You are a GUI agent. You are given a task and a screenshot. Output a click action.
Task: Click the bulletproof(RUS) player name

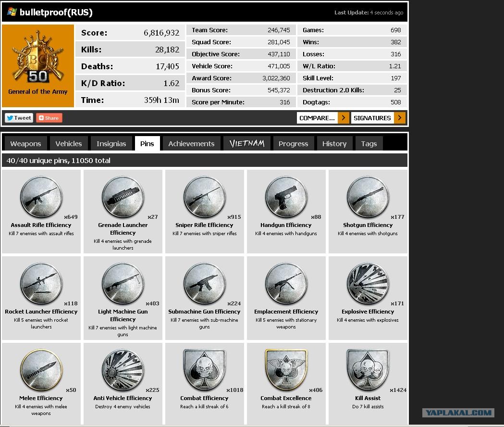click(x=56, y=12)
